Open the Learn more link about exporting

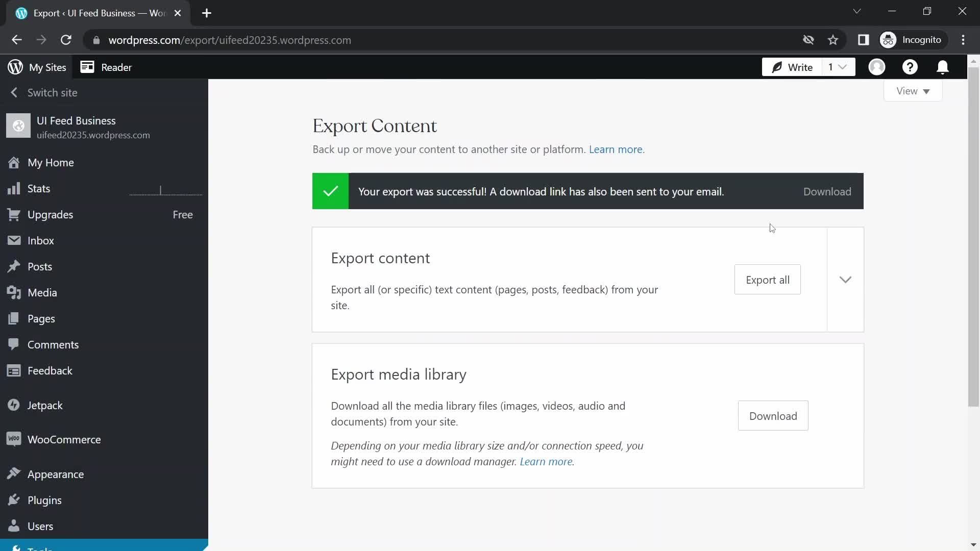616,149
